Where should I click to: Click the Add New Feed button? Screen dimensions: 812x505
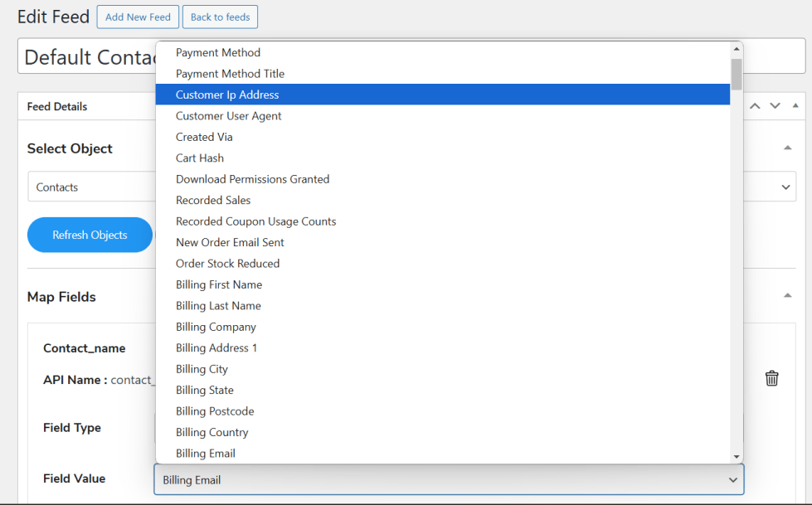click(x=138, y=17)
